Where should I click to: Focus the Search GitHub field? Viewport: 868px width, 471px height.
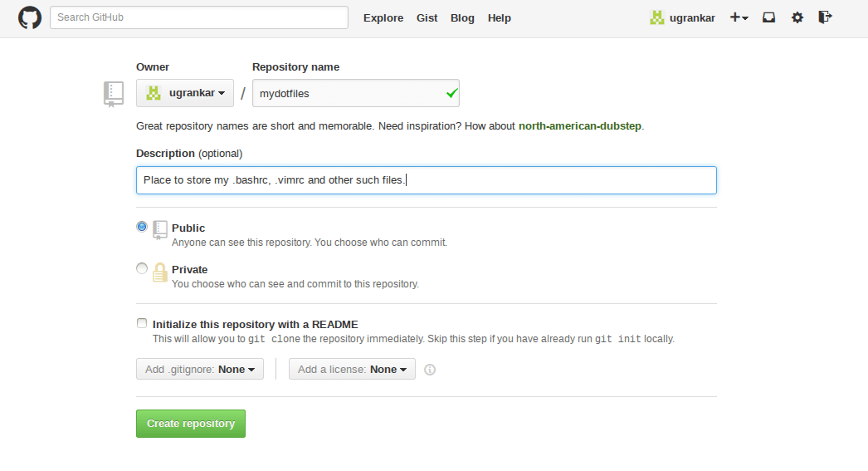tap(199, 17)
